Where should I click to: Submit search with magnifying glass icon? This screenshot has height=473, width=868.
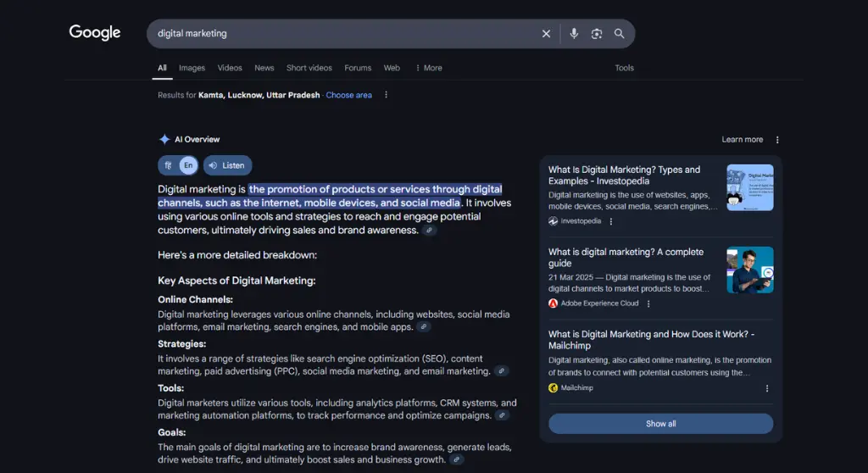pos(619,34)
